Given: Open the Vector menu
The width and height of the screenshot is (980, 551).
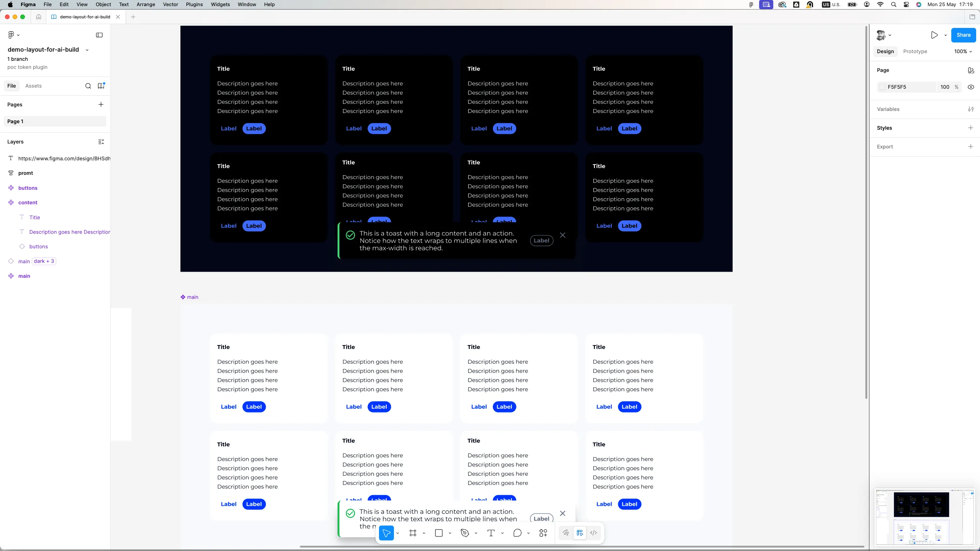Looking at the screenshot, I should coord(170,5).
